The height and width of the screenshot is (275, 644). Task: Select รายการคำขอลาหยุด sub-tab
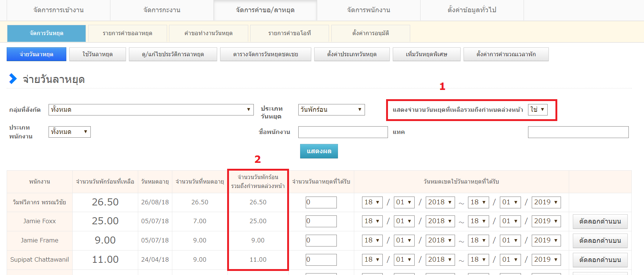(x=127, y=33)
